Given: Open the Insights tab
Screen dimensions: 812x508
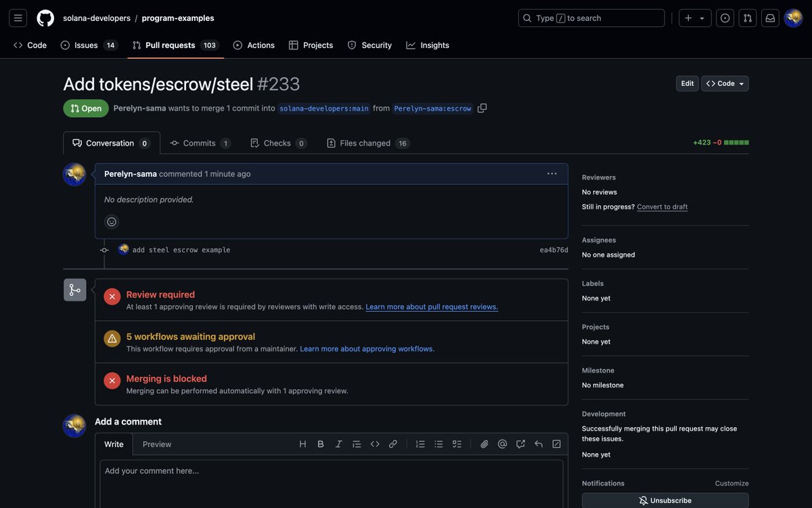Looking at the screenshot, I should tap(428, 45).
